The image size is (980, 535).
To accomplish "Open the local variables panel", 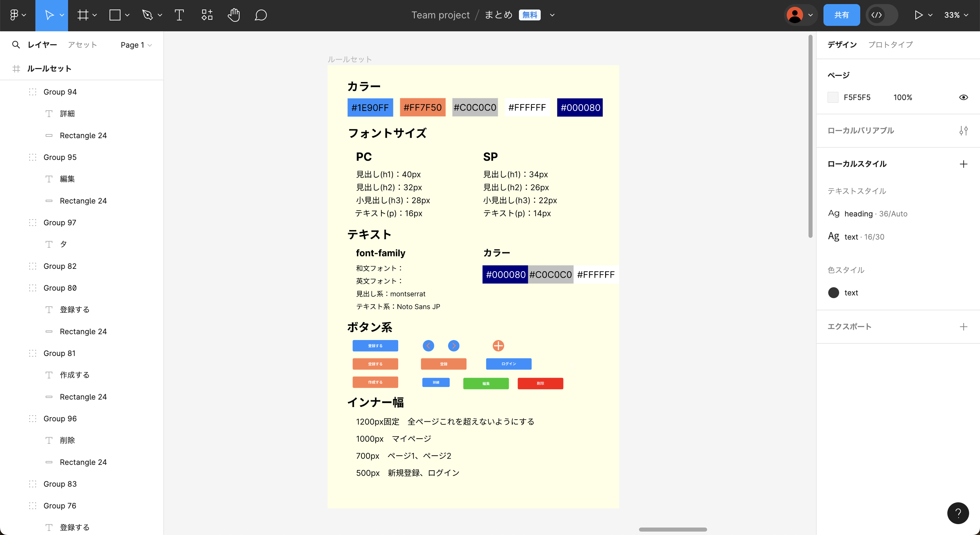I will click(964, 130).
